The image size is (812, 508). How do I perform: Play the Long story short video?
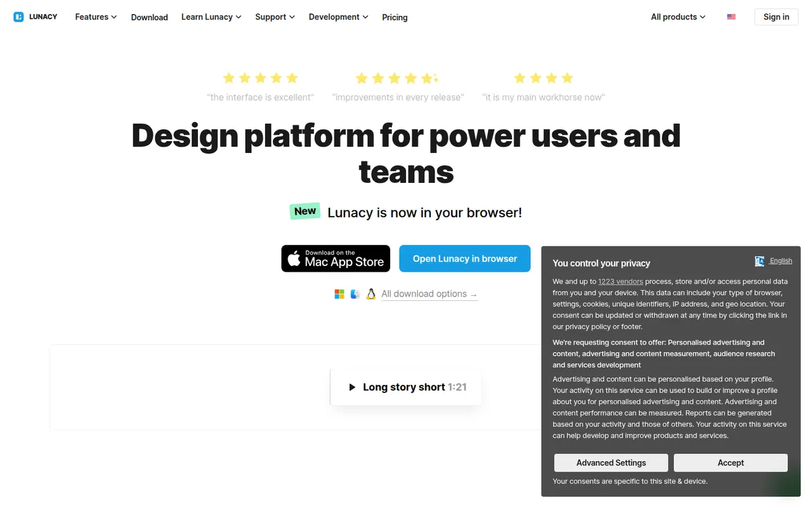tap(406, 387)
